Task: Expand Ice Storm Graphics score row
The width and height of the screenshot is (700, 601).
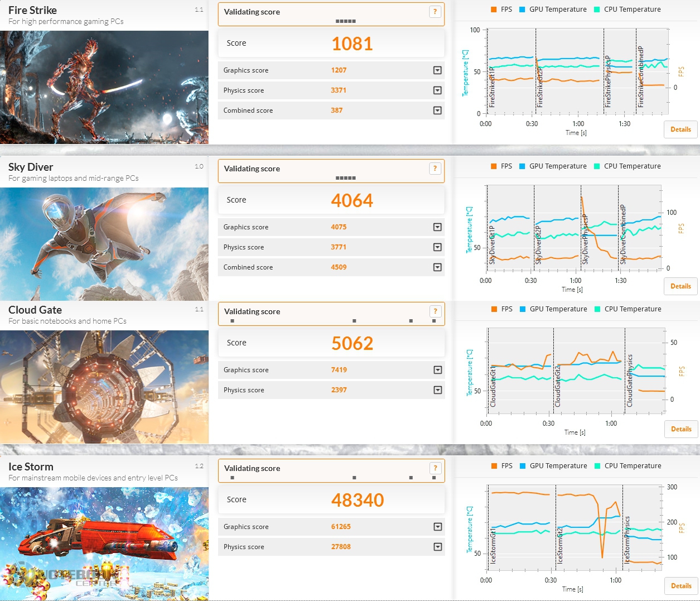Action: pos(437,527)
